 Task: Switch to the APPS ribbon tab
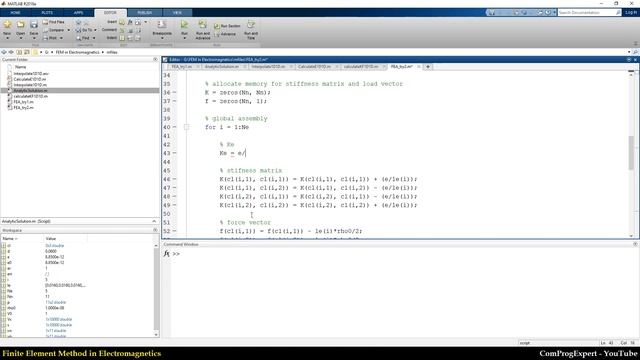point(78,13)
